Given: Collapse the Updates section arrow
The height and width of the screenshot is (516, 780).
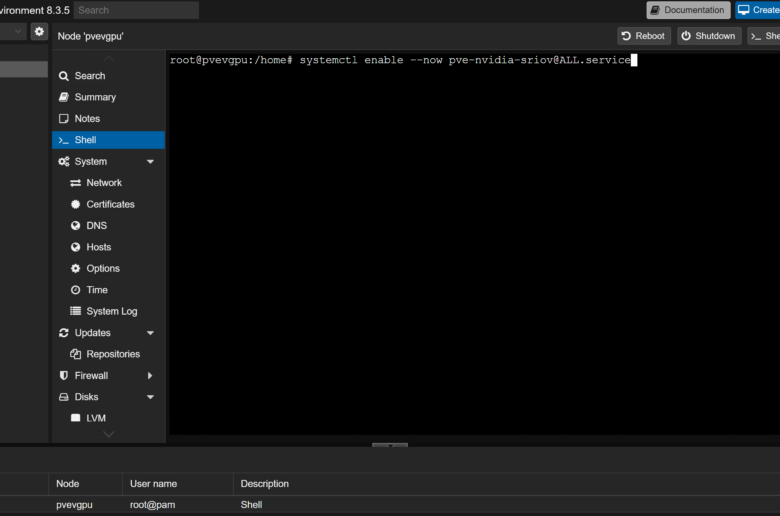Looking at the screenshot, I should [x=150, y=333].
